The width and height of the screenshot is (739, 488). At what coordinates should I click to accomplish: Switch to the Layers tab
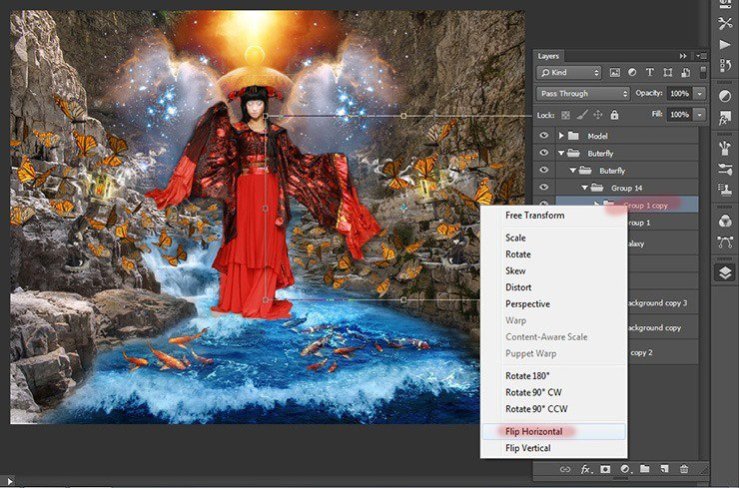(x=548, y=56)
